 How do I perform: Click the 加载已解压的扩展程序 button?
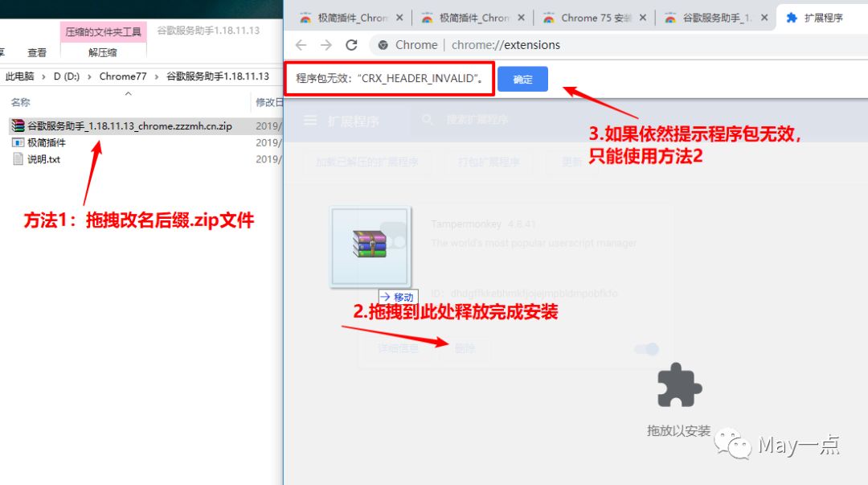coord(367,162)
